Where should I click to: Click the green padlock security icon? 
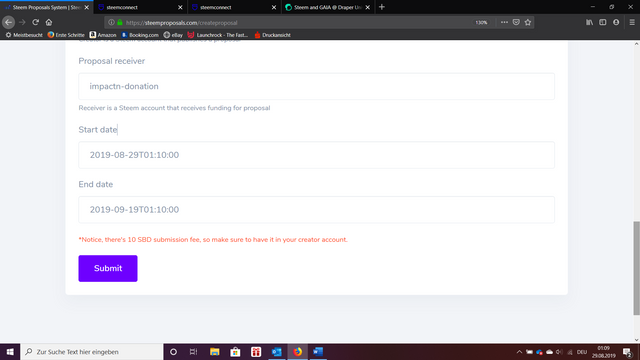pyautogui.click(x=120, y=22)
